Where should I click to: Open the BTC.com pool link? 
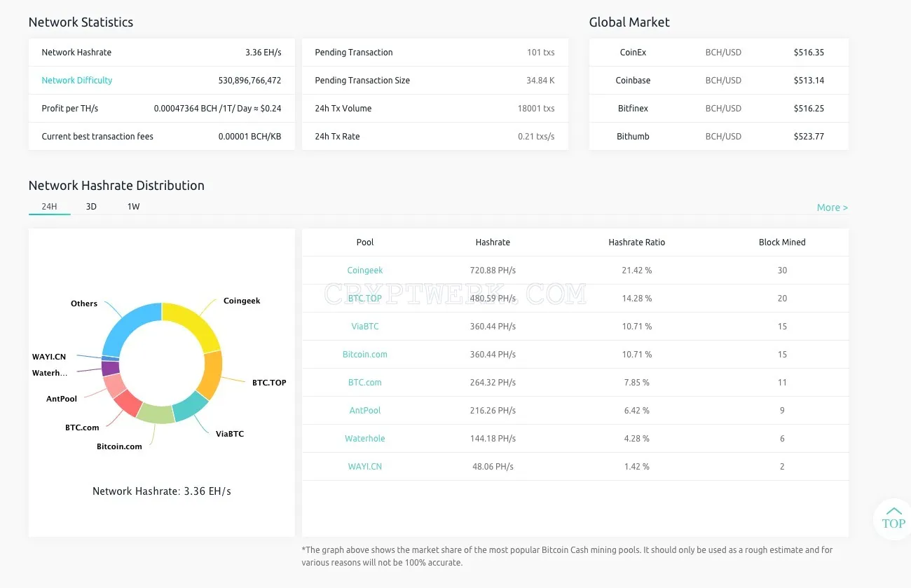point(365,383)
